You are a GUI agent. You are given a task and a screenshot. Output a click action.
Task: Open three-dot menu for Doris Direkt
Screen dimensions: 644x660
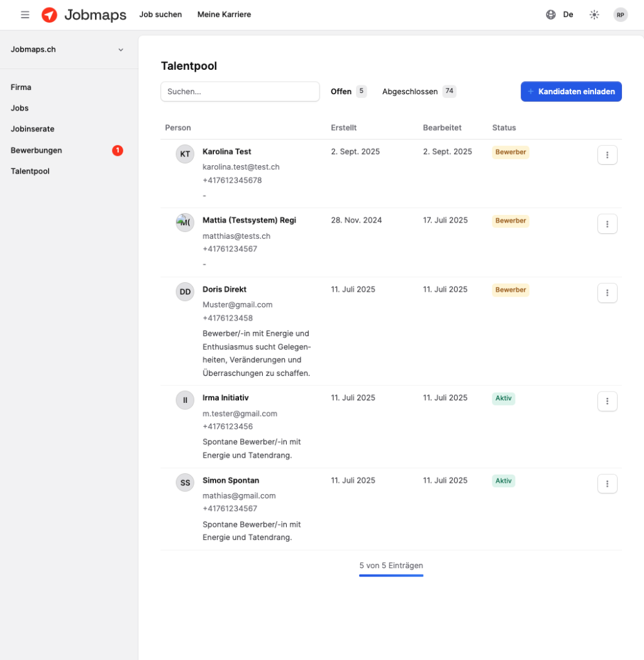click(x=607, y=293)
